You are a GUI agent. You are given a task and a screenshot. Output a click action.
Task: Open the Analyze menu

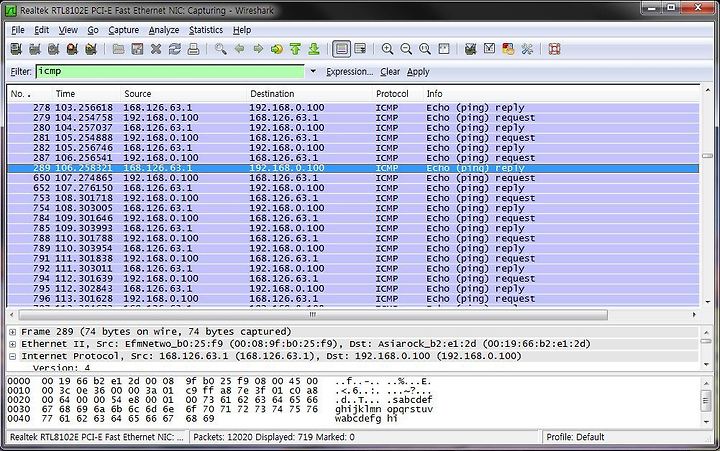pos(164,30)
